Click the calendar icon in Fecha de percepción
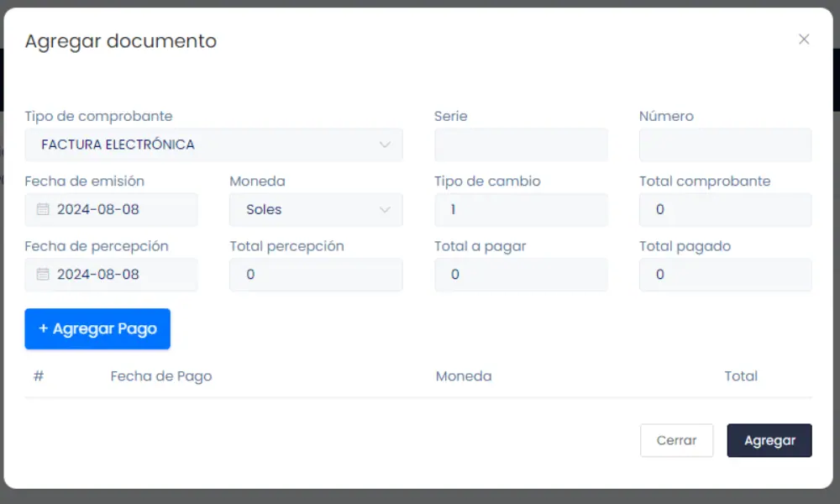This screenshot has height=504, width=840. (x=43, y=274)
